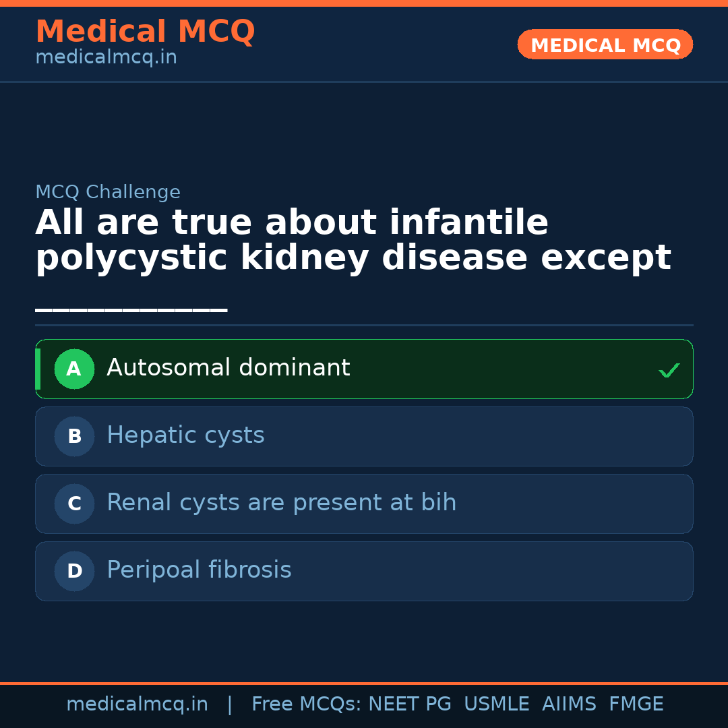Select the answer 'Autosomal dominant'
The height and width of the screenshot is (728, 728).
tap(228, 368)
